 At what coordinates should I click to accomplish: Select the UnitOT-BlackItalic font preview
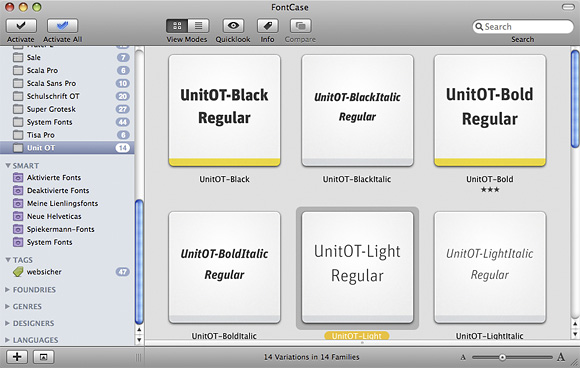tap(357, 111)
